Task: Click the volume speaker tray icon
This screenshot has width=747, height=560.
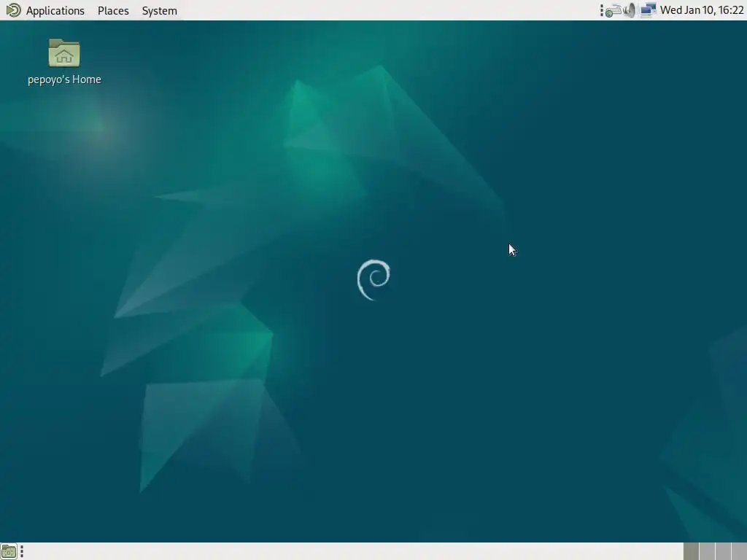Action: click(x=630, y=10)
